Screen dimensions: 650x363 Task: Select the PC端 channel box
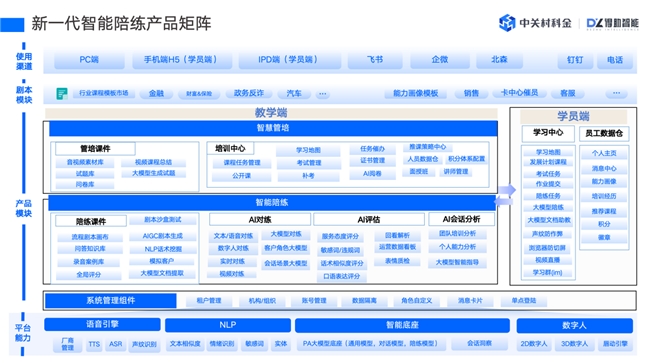(89, 60)
